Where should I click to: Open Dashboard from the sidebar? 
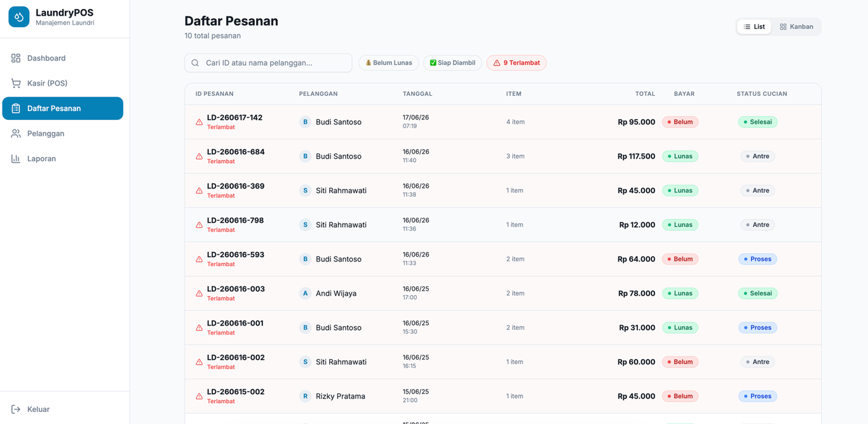62,58
